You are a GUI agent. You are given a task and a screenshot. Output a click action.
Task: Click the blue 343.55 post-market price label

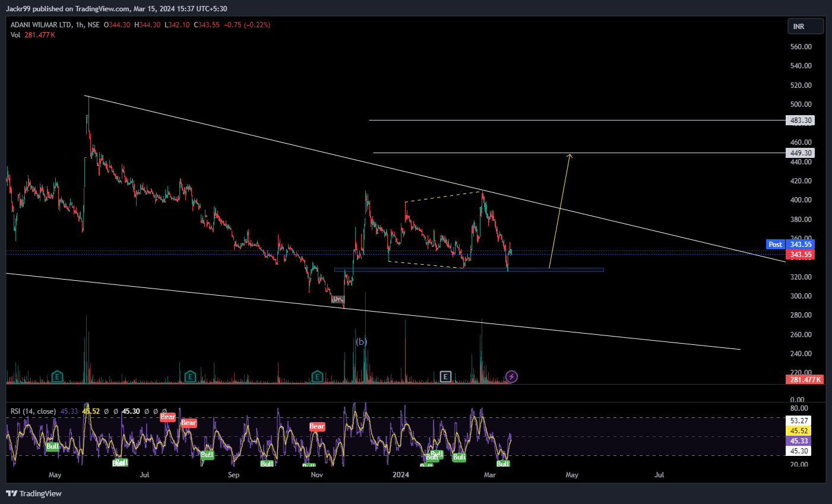[800, 245]
